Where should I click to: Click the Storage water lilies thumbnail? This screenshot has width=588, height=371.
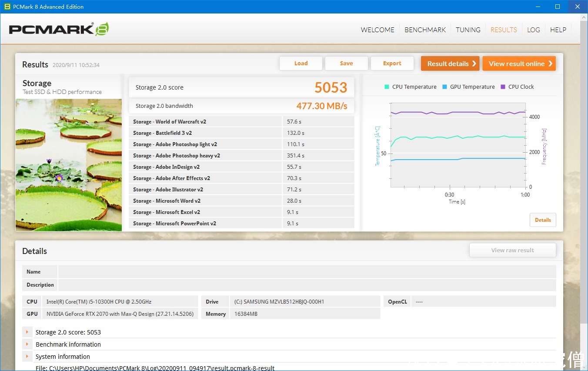[x=69, y=164]
